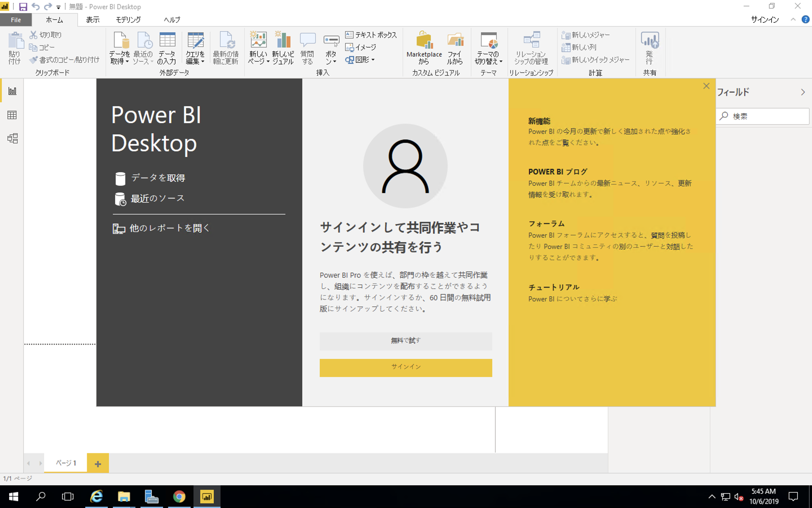Click データを取得 on splash screen
812x508 pixels.
pos(150,178)
